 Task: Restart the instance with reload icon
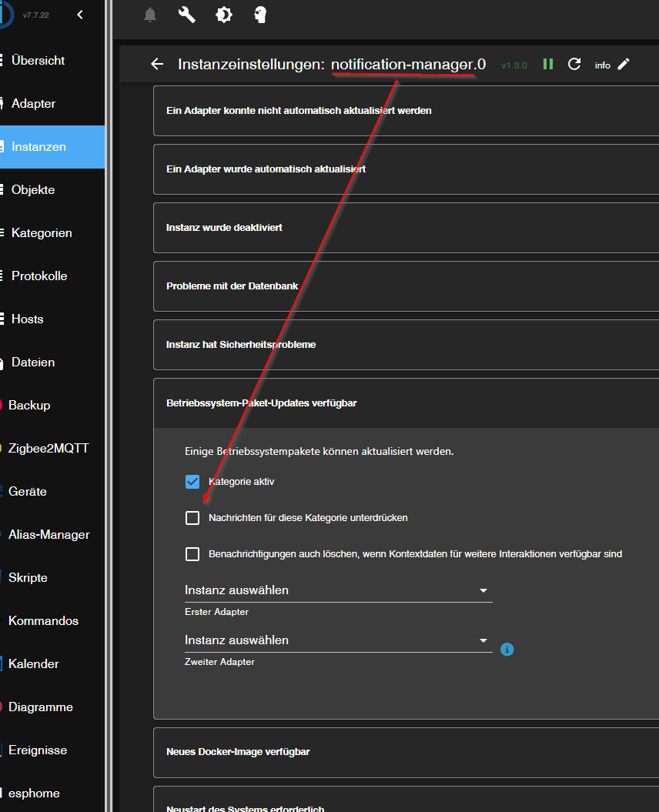(x=574, y=64)
